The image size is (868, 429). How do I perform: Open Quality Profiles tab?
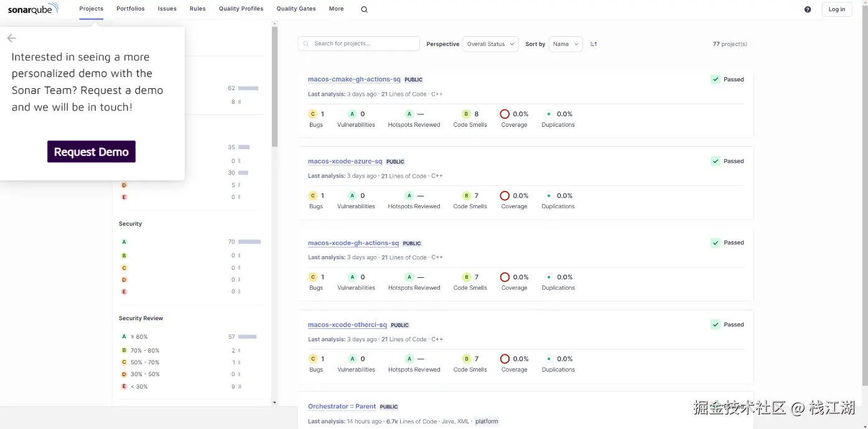[x=241, y=9]
